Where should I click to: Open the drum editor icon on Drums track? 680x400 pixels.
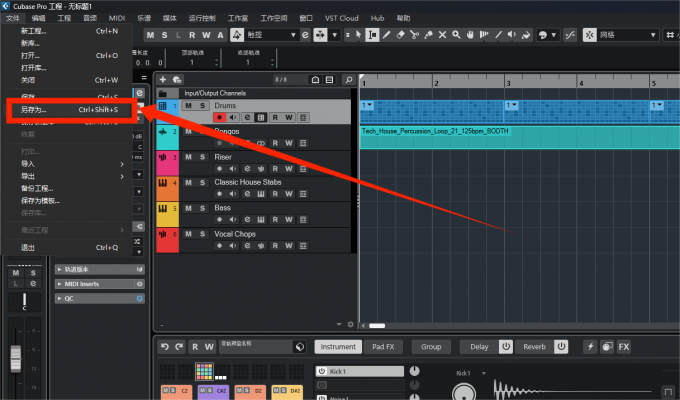click(x=261, y=118)
